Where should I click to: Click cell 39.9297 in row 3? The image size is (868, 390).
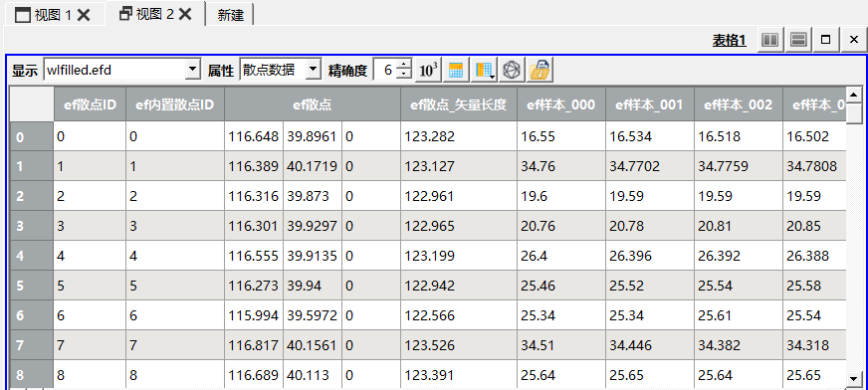tap(313, 226)
